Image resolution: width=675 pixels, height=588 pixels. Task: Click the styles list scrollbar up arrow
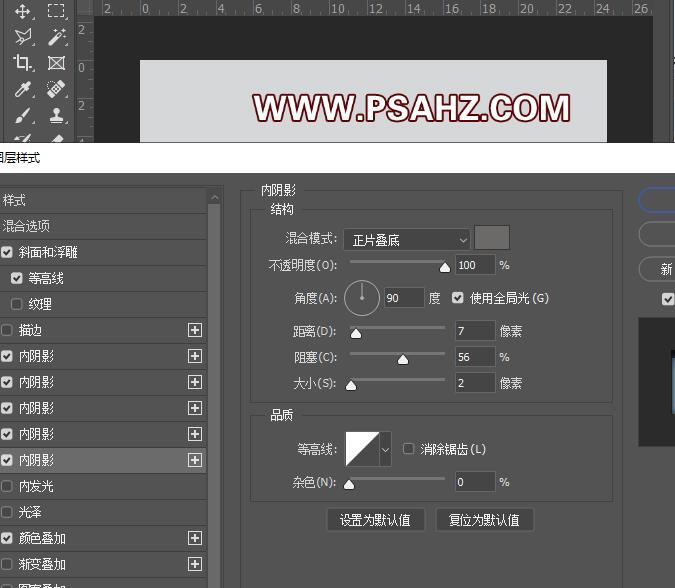(x=214, y=198)
